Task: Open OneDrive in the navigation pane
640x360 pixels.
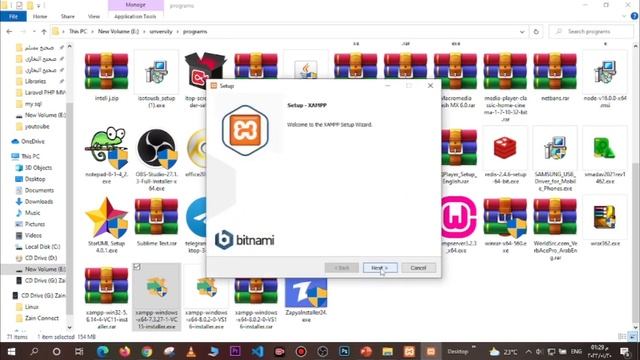Action: (33, 141)
